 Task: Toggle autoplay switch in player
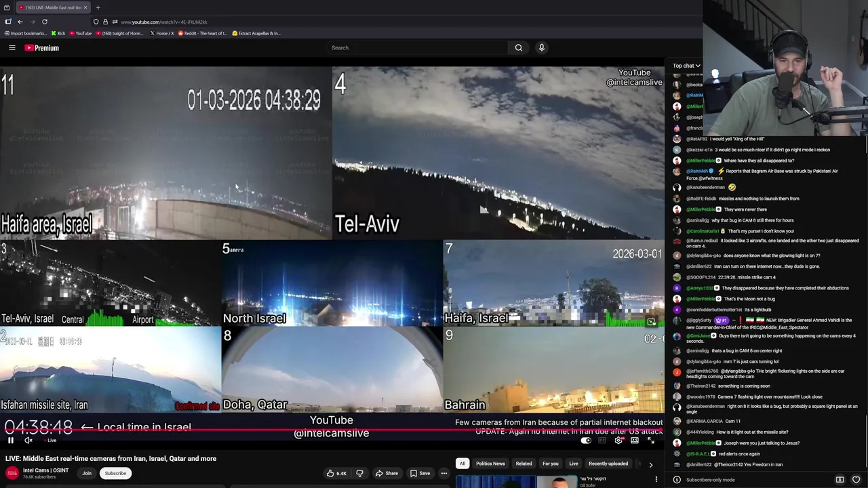coord(586,441)
